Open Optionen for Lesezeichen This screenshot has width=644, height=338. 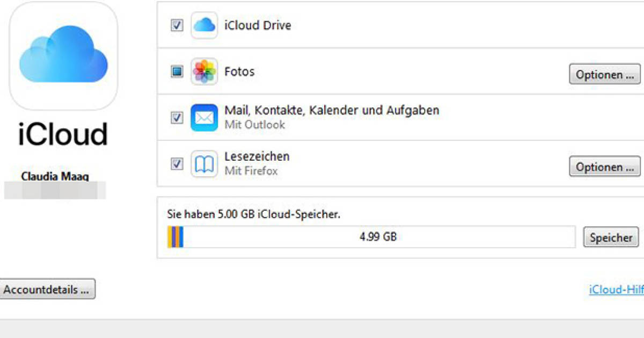tap(605, 167)
